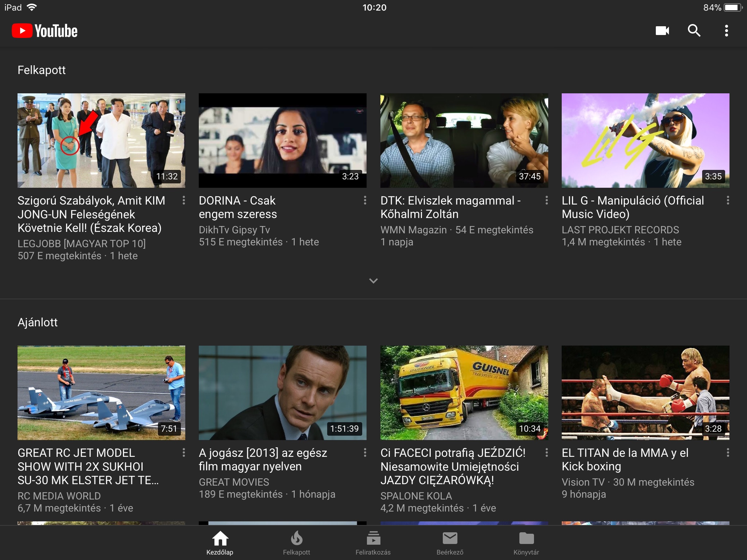
Task: Open title 'DORINA - Csak engem szeress'
Action: pos(238,207)
